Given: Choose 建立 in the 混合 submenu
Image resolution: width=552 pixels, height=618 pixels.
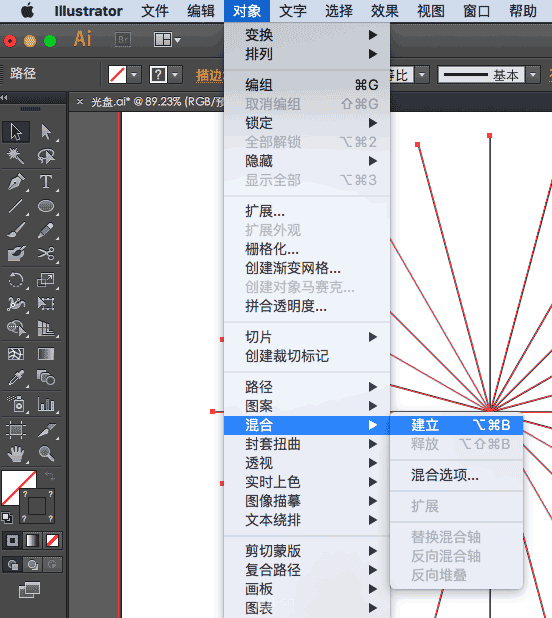Looking at the screenshot, I should pyautogui.click(x=456, y=425).
